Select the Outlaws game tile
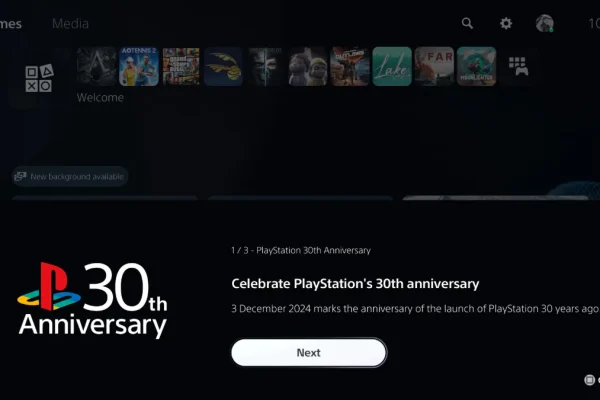 pyautogui.click(x=350, y=66)
